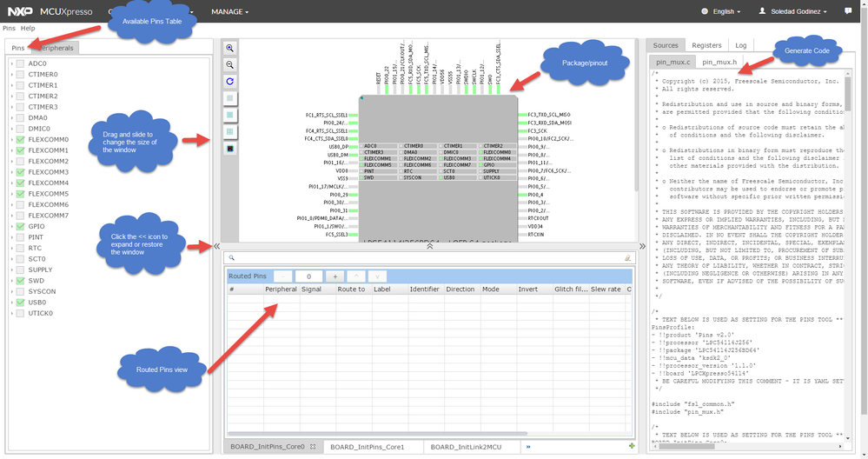This screenshot has width=868, height=459.
Task: Zoom in on the package pinout
Action: (x=229, y=48)
